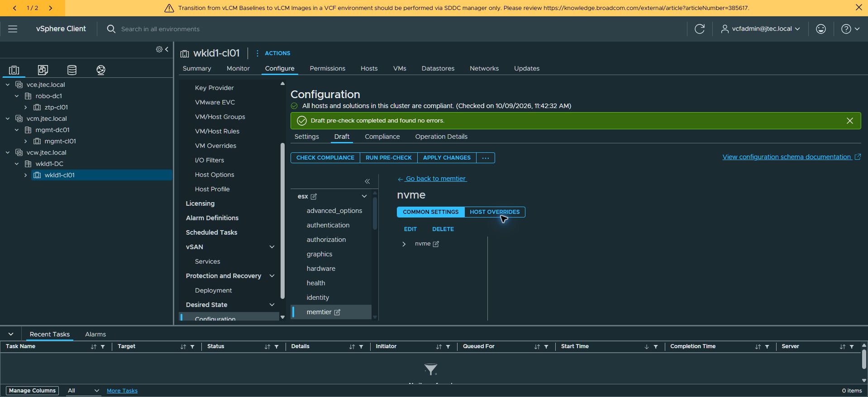Screen dimensions: 868x397
Task: Open View configuration schema documentation link
Action: click(792, 157)
